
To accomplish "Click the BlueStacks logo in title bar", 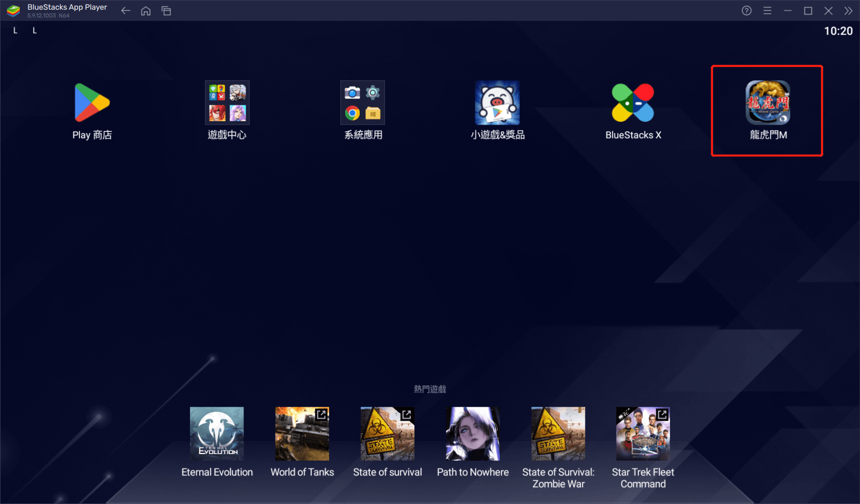I will pos(13,11).
